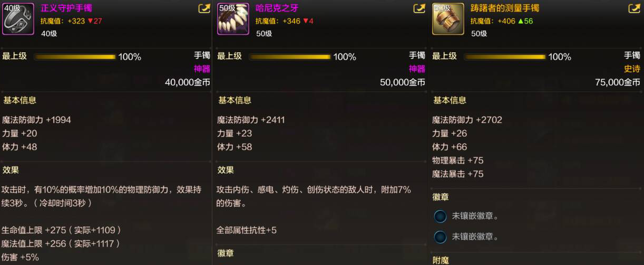This screenshot has height=265, width=644.
Task: Click the 最上级 progress bar of 哈尼克之牙
Action: [290, 56]
